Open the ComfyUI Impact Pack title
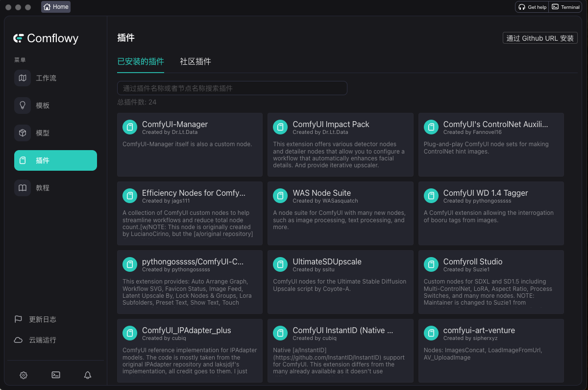This screenshot has width=588, height=390. 331,125
